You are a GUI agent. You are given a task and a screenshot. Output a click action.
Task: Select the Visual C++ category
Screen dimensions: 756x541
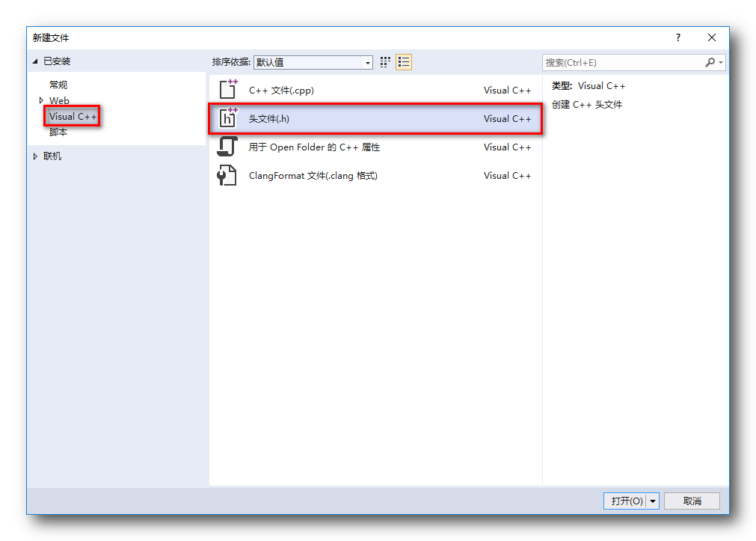pyautogui.click(x=73, y=116)
